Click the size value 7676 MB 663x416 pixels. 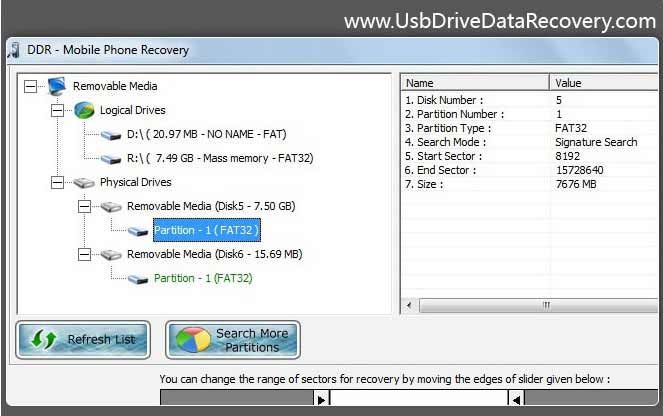(x=576, y=184)
